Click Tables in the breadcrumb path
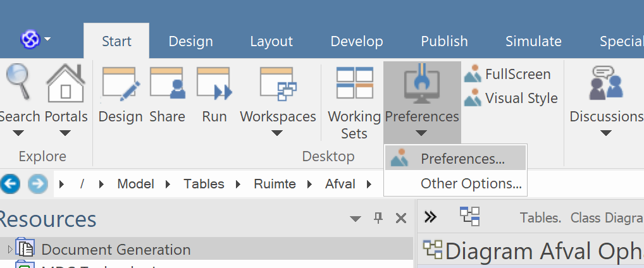This screenshot has width=644, height=268. pyautogui.click(x=204, y=184)
